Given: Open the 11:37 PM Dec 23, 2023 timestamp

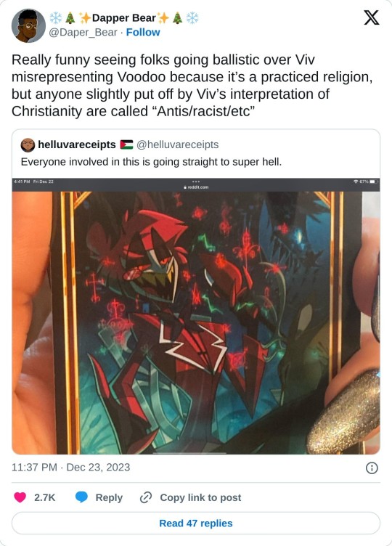Looking at the screenshot, I should [71, 468].
